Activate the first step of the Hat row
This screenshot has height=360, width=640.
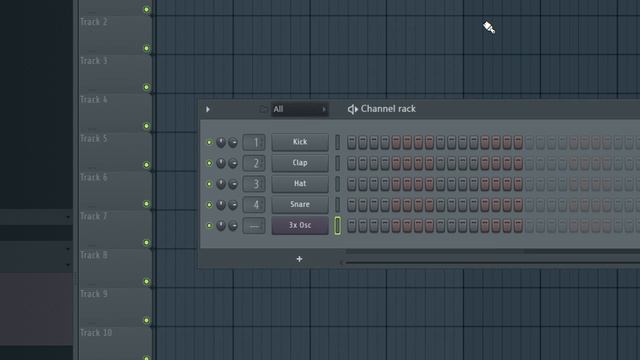[x=351, y=184]
